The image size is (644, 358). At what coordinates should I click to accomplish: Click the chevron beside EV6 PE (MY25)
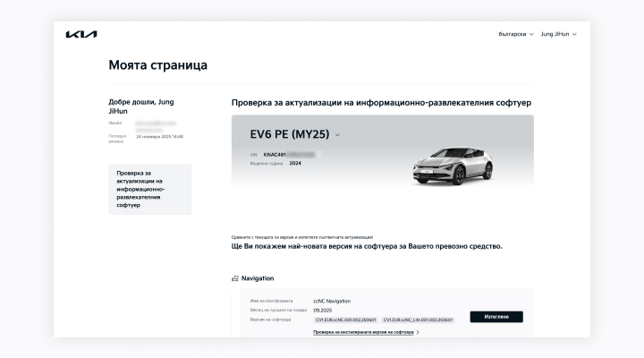(338, 135)
